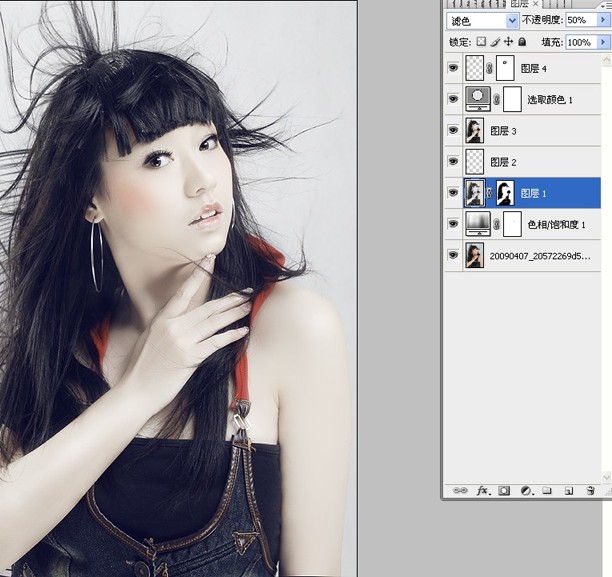The height and width of the screenshot is (577, 612).
Task: Hide the selected 图层 1 layer
Action: click(x=453, y=192)
